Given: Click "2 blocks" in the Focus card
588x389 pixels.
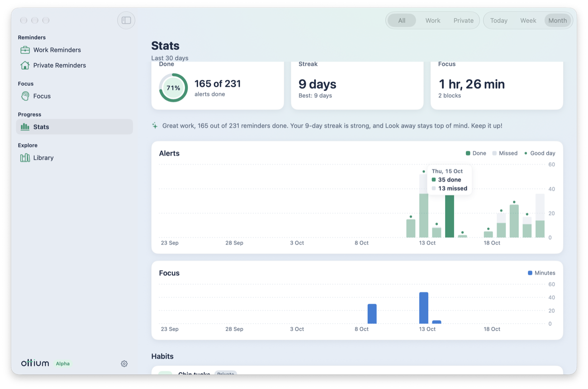Looking at the screenshot, I should click(x=450, y=96).
